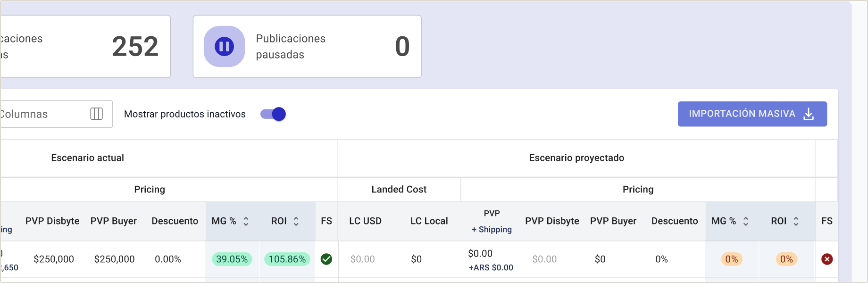Click the $0.00 PVP value above +ARS

coord(480,254)
